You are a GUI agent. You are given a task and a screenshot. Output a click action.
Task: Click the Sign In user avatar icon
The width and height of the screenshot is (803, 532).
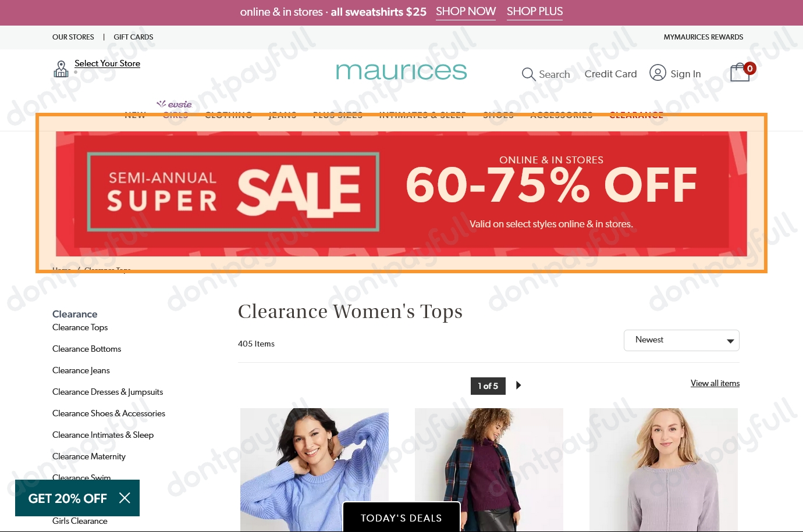(658, 73)
